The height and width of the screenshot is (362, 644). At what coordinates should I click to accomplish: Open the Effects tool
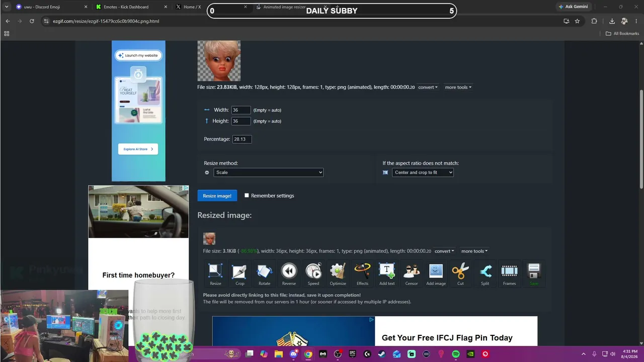tap(362, 275)
